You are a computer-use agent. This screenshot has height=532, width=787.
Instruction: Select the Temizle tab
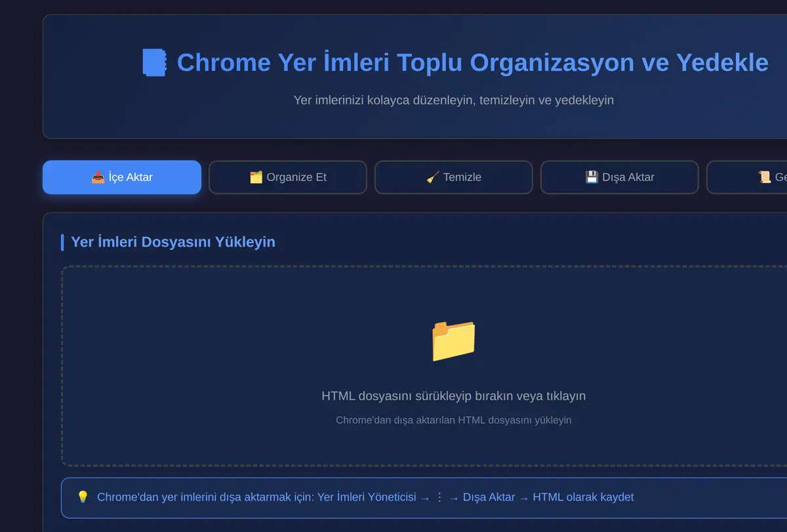[x=454, y=177]
